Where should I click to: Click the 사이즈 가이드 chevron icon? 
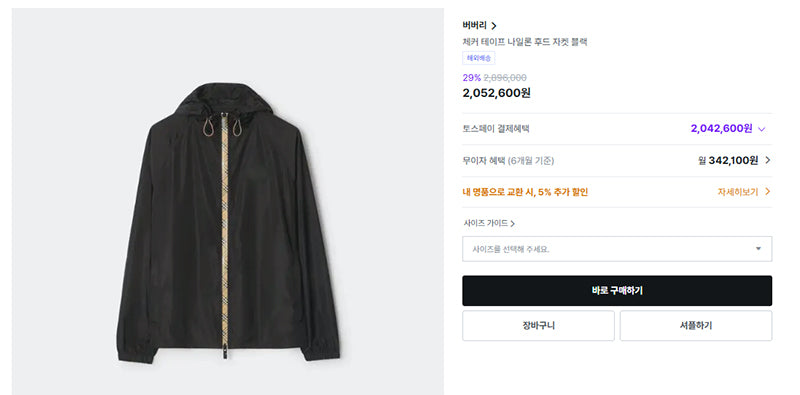[x=512, y=224]
